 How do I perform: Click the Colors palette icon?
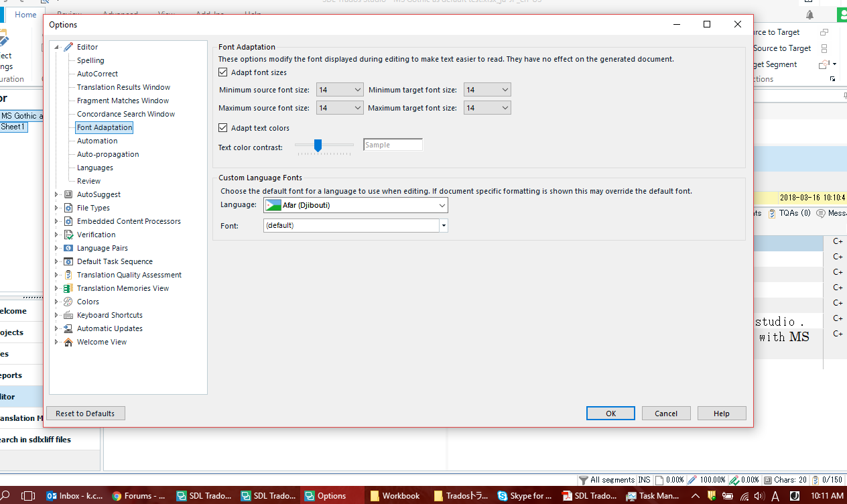click(x=68, y=302)
